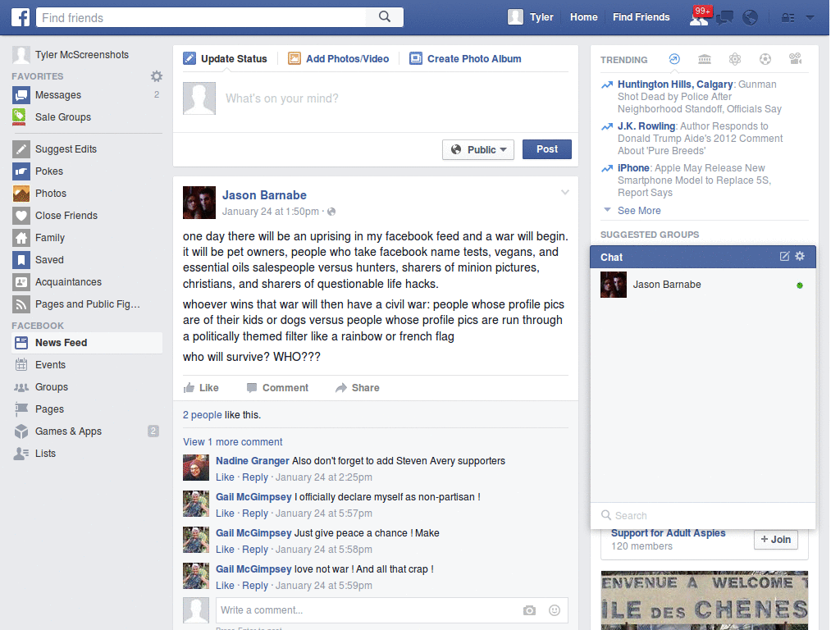Image resolution: width=840 pixels, height=630 pixels.
Task: Open the notifications globe icon
Action: (x=750, y=18)
